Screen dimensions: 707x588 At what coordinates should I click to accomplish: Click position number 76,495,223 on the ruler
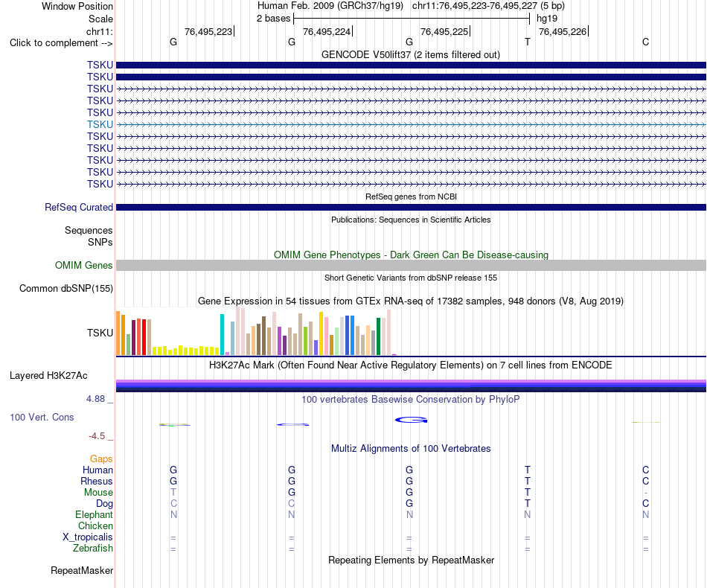(x=208, y=31)
